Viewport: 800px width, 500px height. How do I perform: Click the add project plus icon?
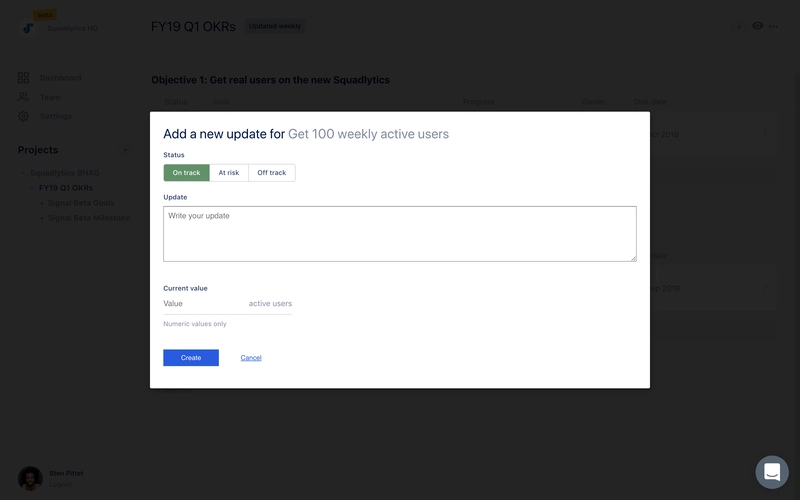point(125,150)
